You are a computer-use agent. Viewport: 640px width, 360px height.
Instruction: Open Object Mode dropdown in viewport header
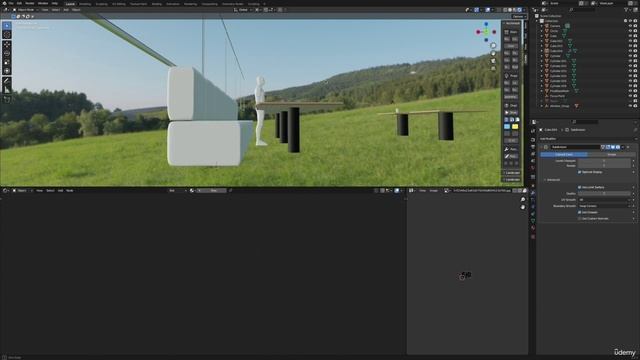click(25, 10)
